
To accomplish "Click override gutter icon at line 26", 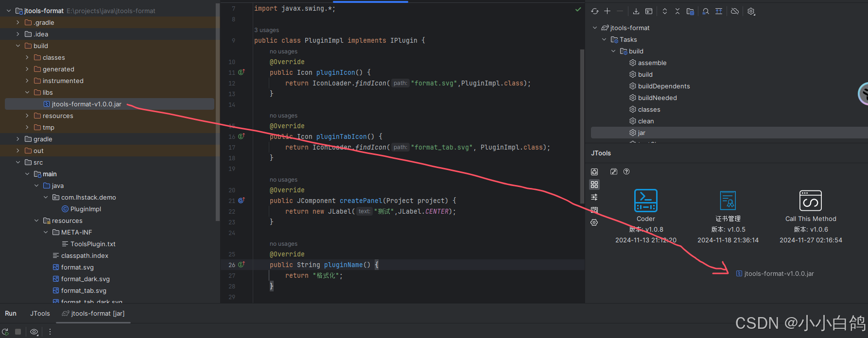I will pyautogui.click(x=241, y=265).
